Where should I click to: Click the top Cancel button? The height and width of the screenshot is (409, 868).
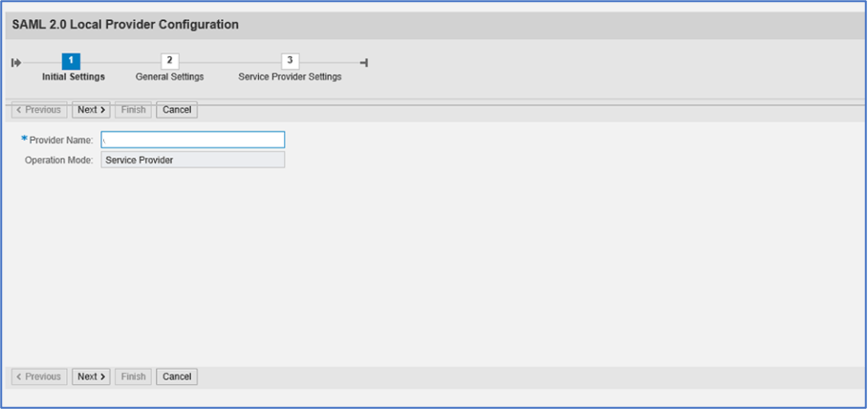(x=177, y=110)
